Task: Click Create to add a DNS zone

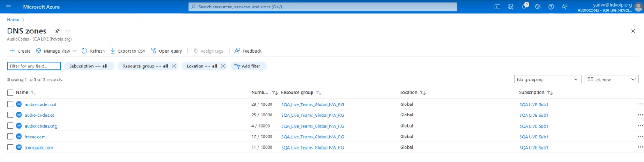Action: (20, 51)
